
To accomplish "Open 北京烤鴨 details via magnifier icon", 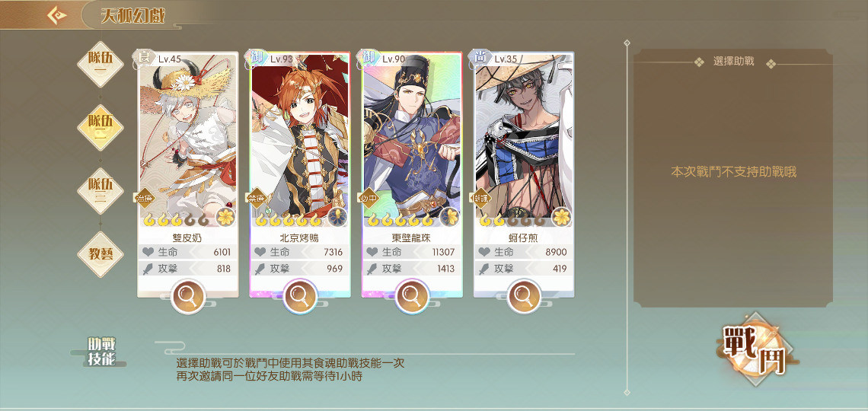I will 300,297.
